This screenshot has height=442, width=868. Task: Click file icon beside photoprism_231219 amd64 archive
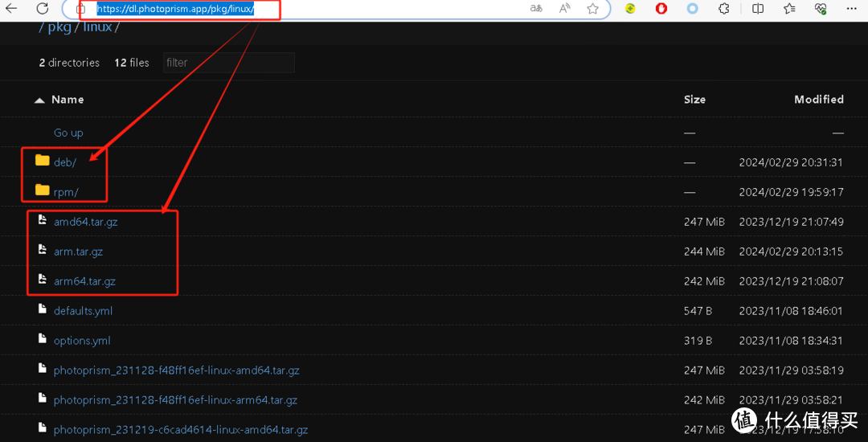pyautogui.click(x=42, y=428)
